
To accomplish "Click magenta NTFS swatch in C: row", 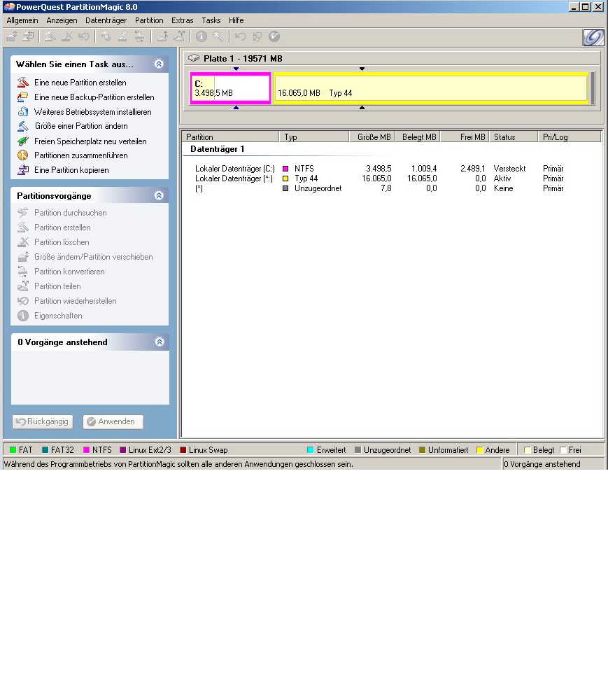I will [285, 169].
